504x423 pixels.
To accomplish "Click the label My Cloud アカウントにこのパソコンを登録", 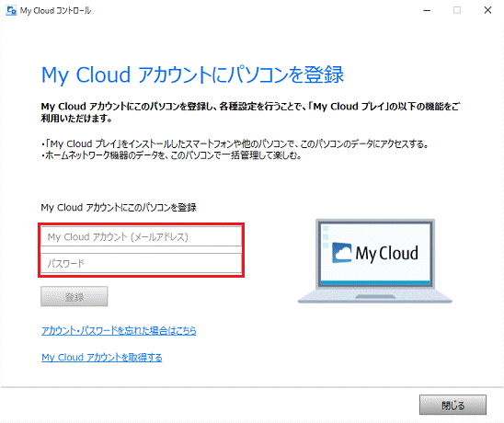I will click(x=119, y=207).
